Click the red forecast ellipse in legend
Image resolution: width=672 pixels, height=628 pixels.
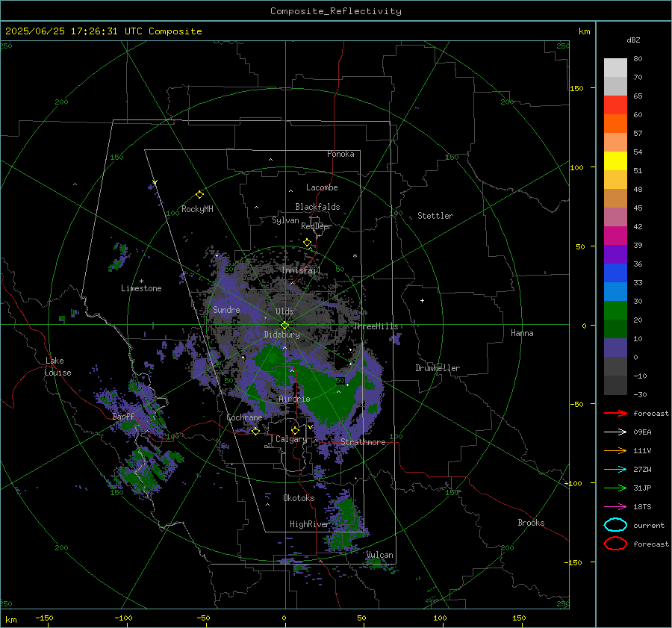coord(615,544)
